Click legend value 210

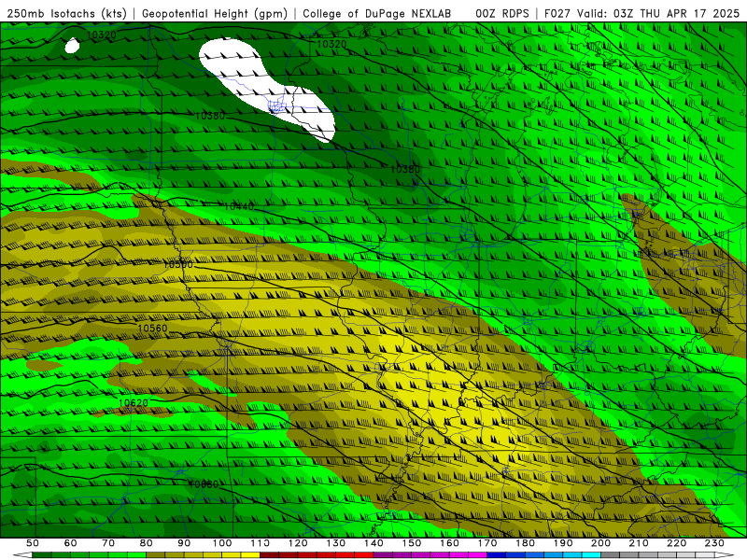click(639, 543)
